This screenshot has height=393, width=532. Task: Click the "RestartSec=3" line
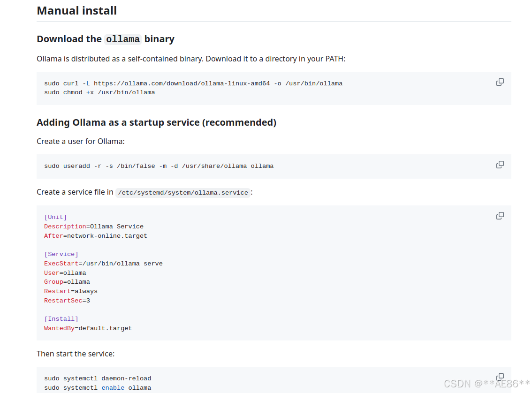[x=67, y=301]
